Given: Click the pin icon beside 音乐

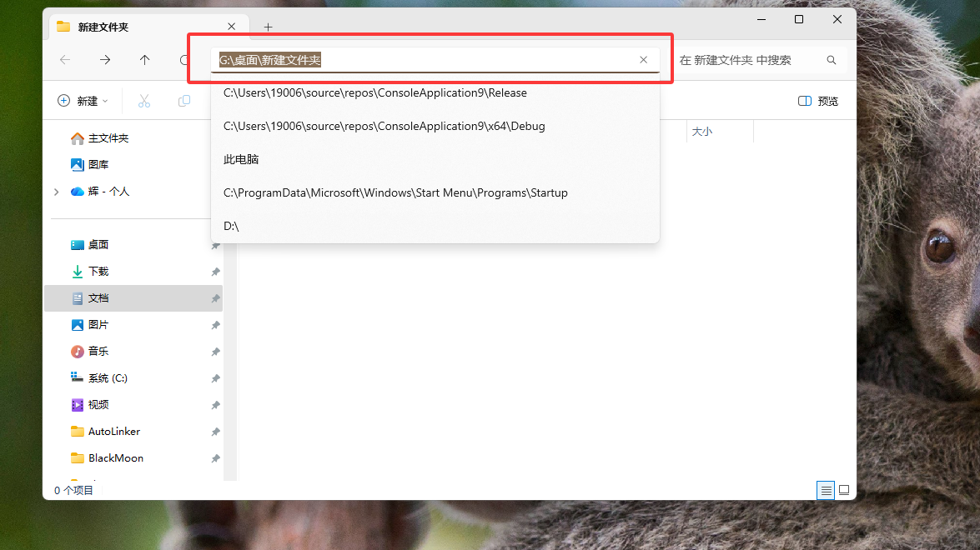Looking at the screenshot, I should point(215,352).
